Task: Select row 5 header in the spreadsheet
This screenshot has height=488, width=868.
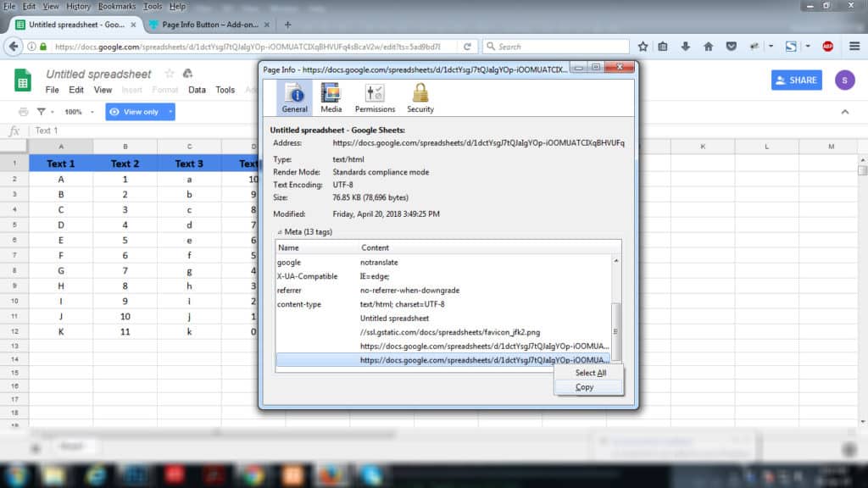Action: click(x=14, y=225)
